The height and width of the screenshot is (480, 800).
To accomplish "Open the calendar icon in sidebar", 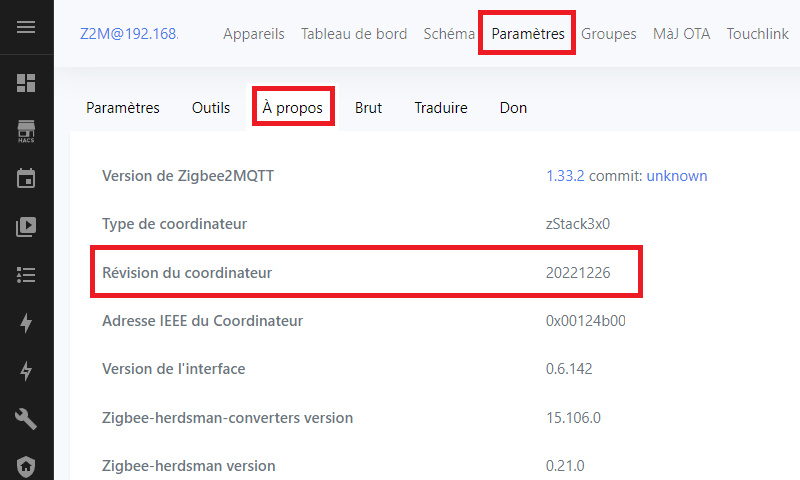I will coord(26,179).
